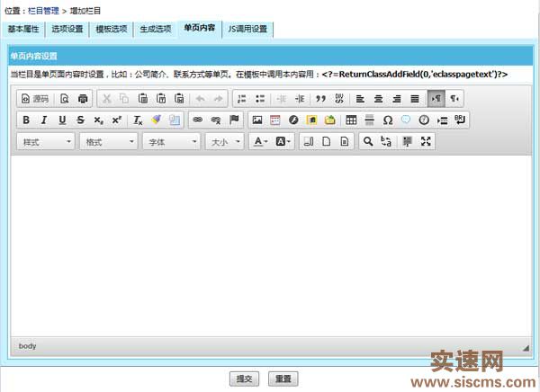Click the Redo arrow icon
540x392 pixels.
click(218, 99)
